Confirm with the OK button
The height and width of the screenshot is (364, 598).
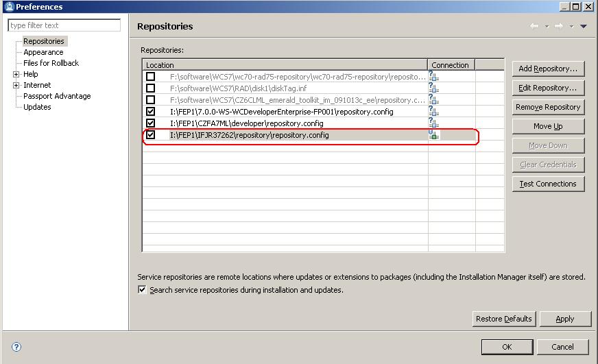[507, 347]
